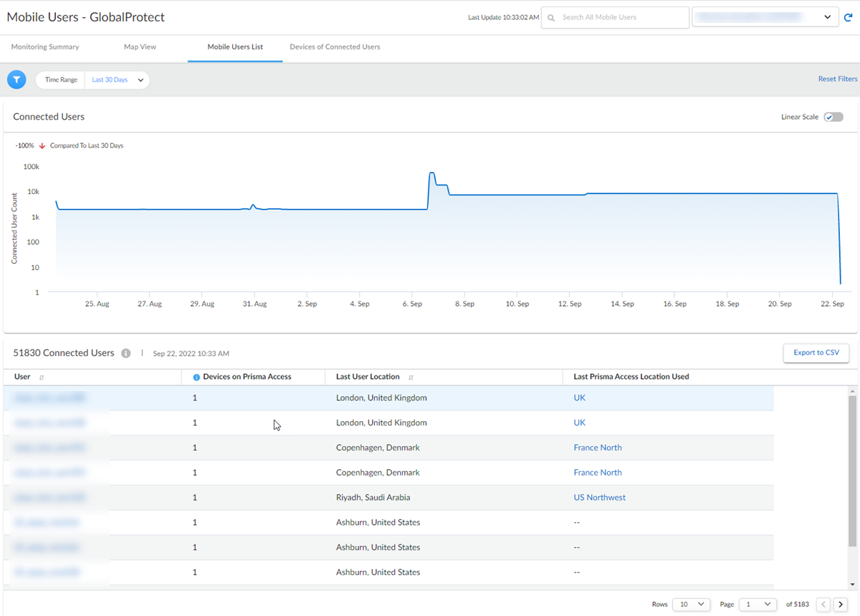Select Devices of Connected Users tab
Viewport: 860px width, 616px height.
(x=335, y=47)
